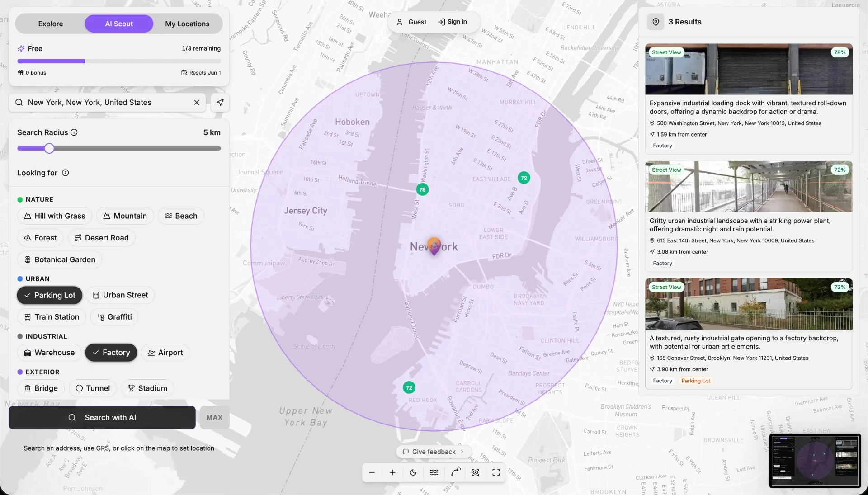
Task: Open Search Radius info tooltip
Action: pos(74,132)
